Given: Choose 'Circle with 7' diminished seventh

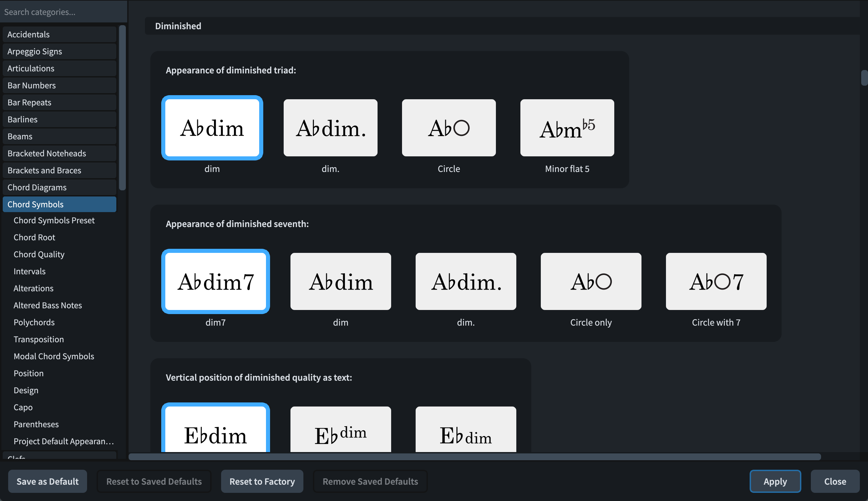Looking at the screenshot, I should coord(716,281).
